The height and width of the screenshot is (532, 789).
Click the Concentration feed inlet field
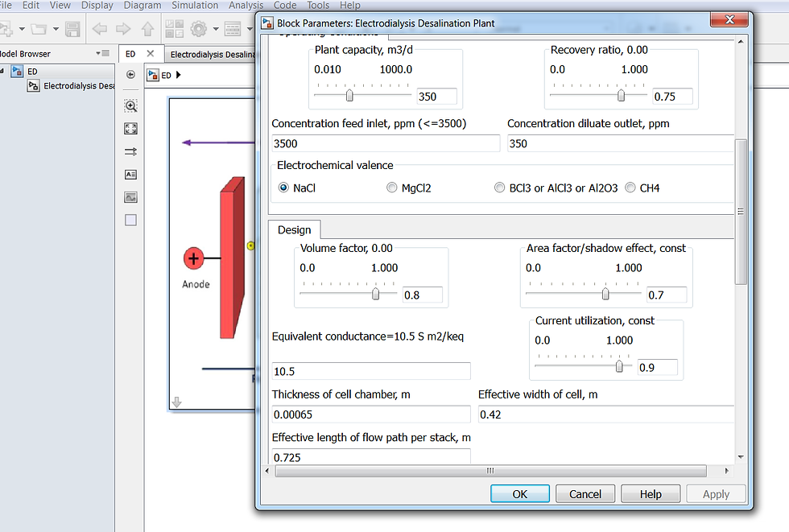point(386,143)
